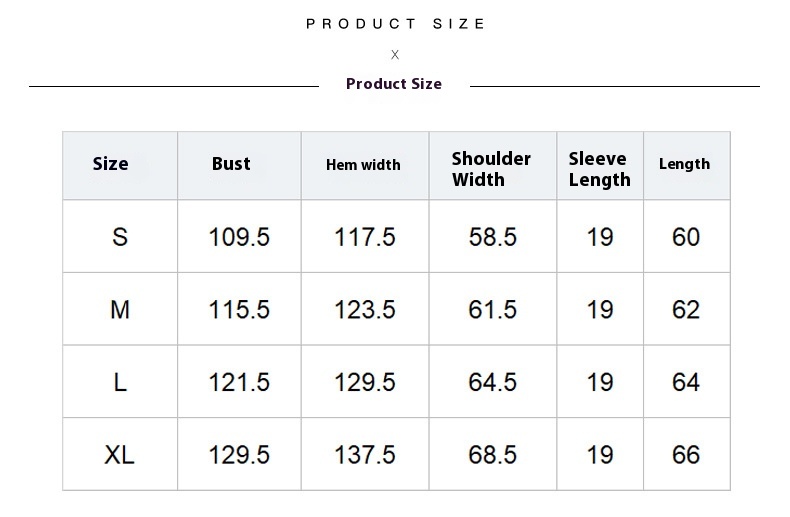This screenshot has width=790, height=517.
Task: Click the small X below the PRODUCT SIZE title
Action: click(395, 55)
